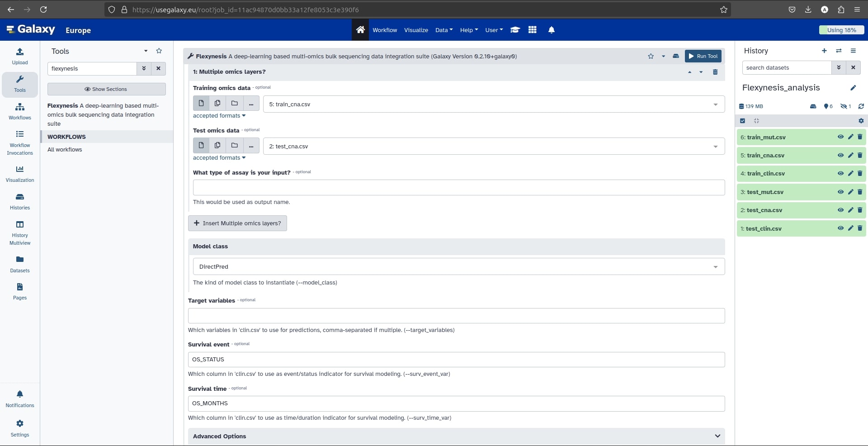Open the Data menu
The width and height of the screenshot is (868, 446).
tap(443, 30)
